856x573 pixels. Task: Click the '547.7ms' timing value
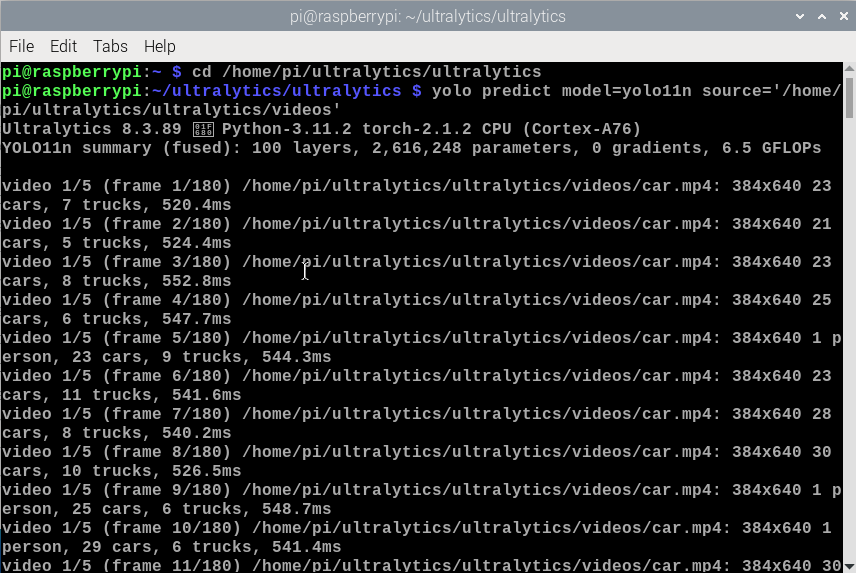[x=197, y=319]
